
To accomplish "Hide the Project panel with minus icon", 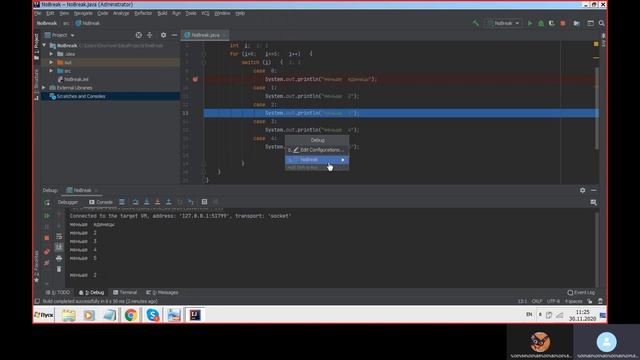I will click(x=174, y=35).
